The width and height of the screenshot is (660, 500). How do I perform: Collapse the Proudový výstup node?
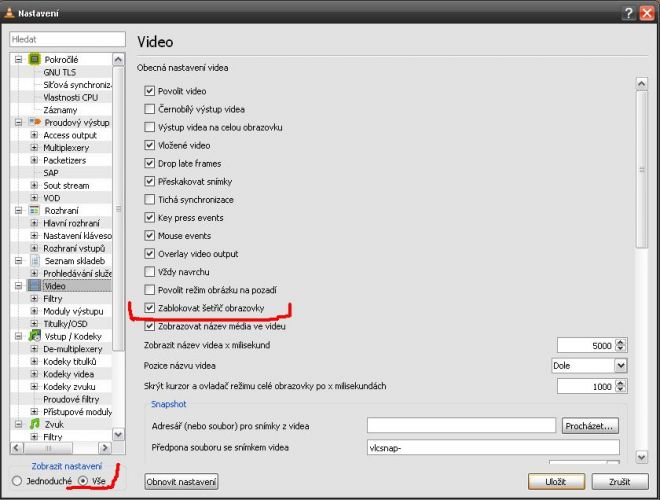coord(19,122)
